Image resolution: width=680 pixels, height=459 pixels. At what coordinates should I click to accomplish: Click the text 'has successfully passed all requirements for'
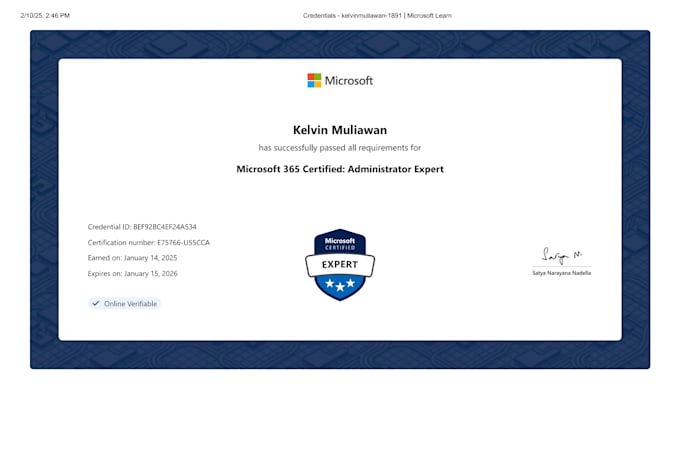coord(340,148)
